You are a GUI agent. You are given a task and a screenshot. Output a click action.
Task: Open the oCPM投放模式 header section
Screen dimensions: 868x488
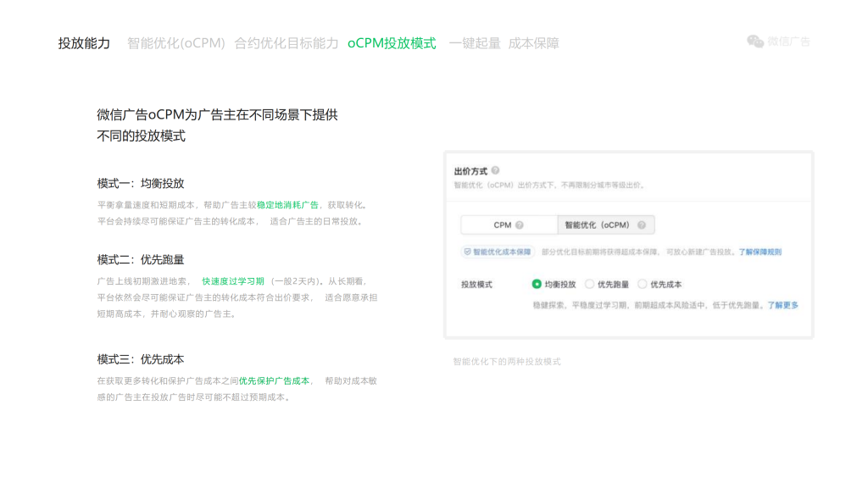tap(392, 43)
